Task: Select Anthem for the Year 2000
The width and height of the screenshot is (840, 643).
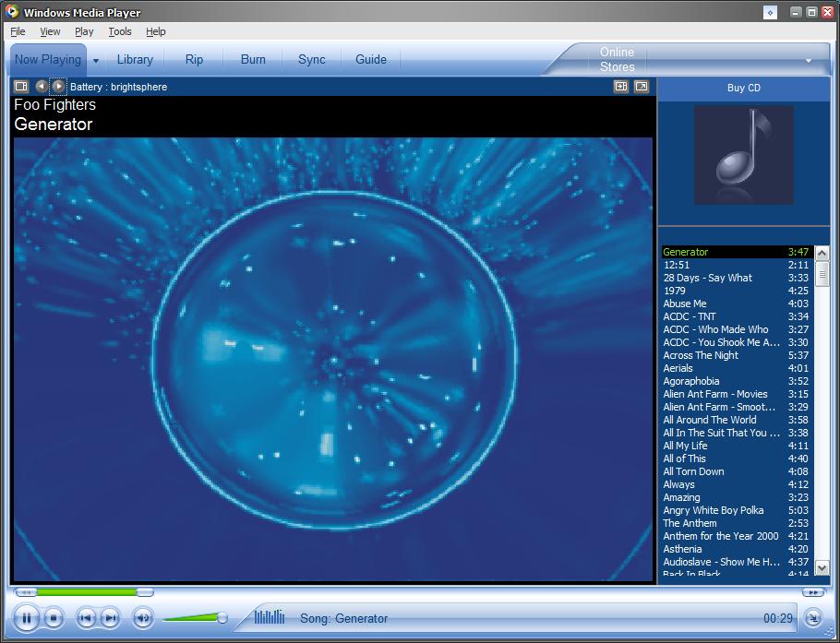Action: click(x=738, y=536)
